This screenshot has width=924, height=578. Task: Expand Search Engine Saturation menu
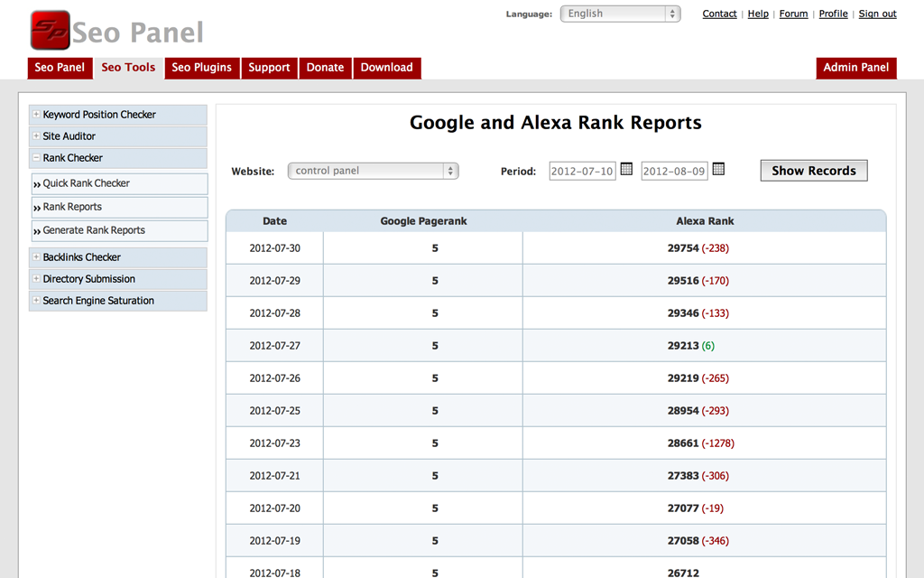click(x=98, y=301)
